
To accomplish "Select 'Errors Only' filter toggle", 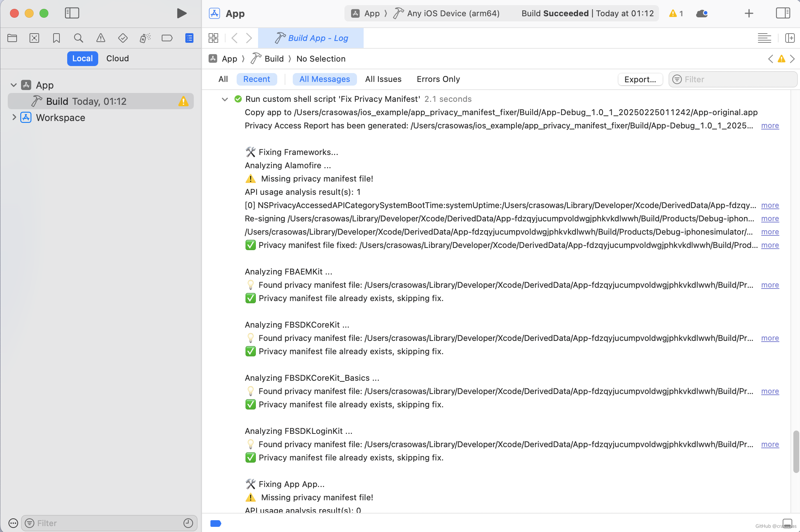I will [439, 79].
